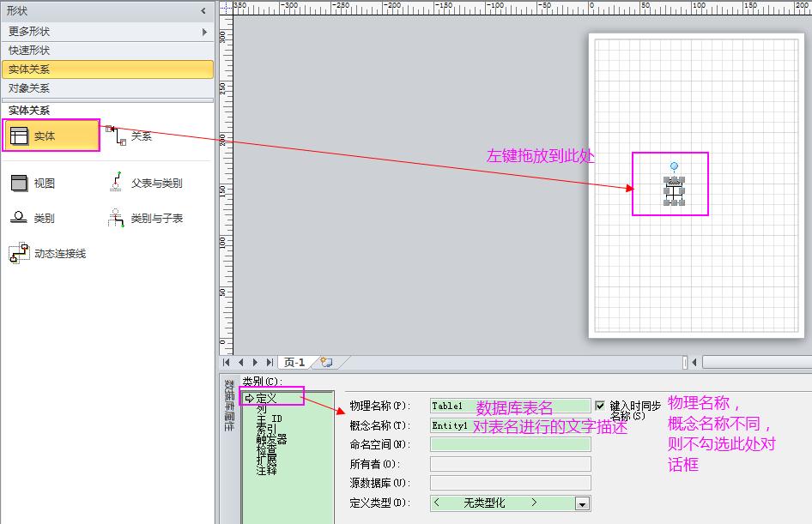Collapse the 形状 panel

(203, 11)
